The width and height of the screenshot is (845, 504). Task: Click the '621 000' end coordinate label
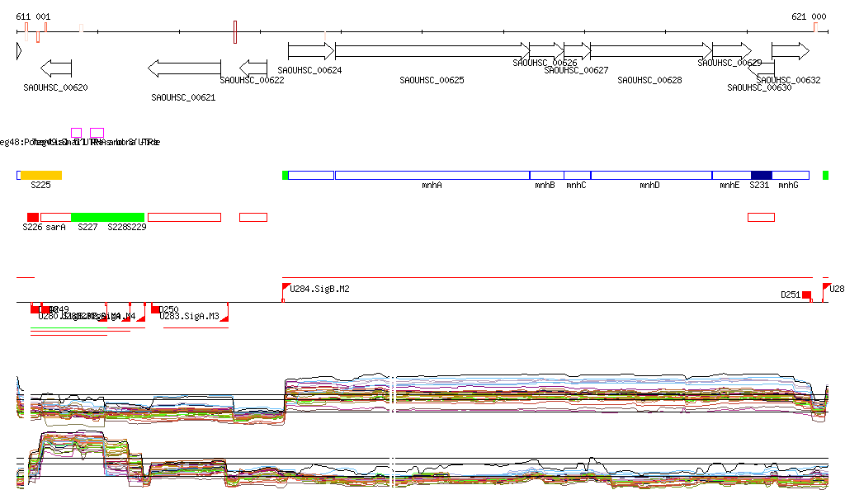pos(809,16)
